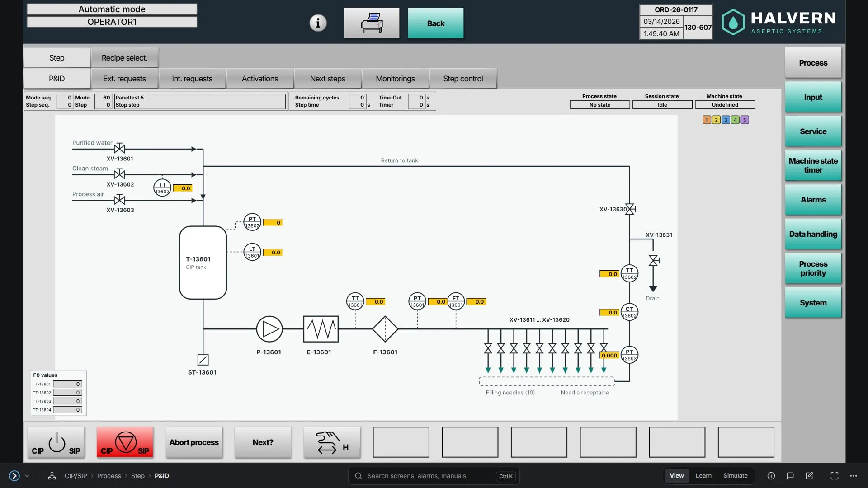
Task: Open the site map icon in bottom bar
Action: (52, 476)
